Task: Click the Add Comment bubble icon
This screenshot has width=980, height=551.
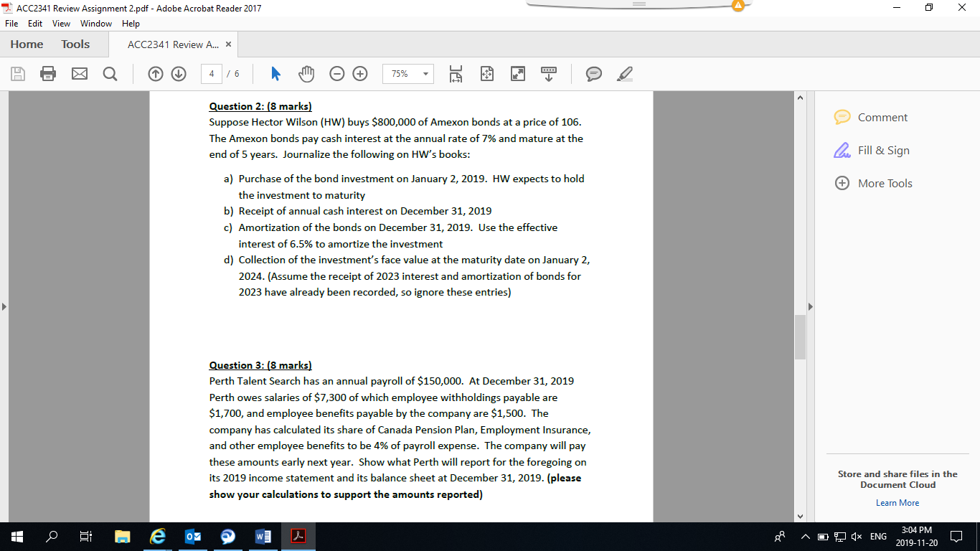Action: [x=593, y=73]
